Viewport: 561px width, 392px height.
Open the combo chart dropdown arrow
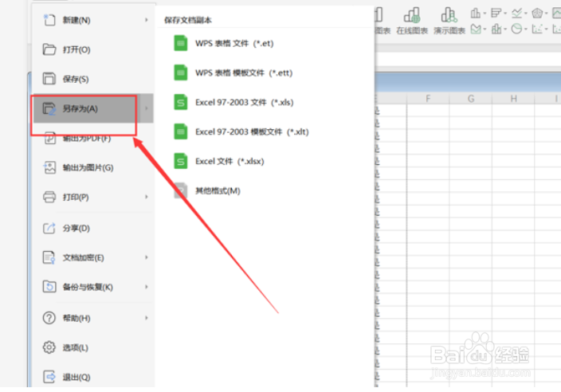click(505, 29)
